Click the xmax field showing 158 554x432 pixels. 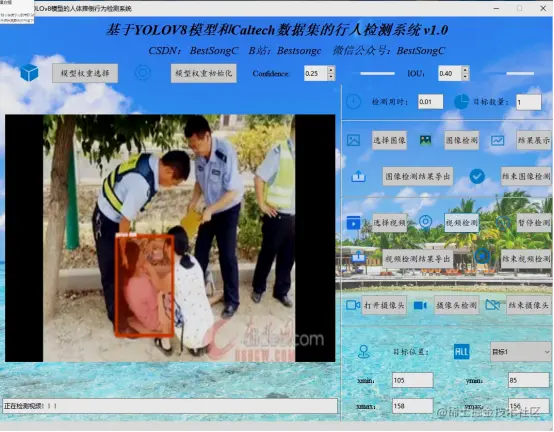tap(413, 406)
